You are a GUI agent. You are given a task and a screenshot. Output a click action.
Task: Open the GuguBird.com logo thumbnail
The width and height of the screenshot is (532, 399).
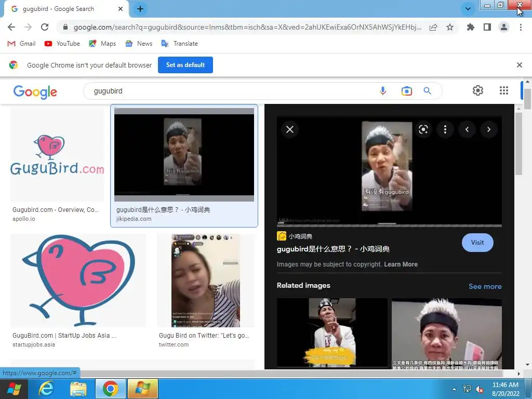pyautogui.click(x=57, y=155)
